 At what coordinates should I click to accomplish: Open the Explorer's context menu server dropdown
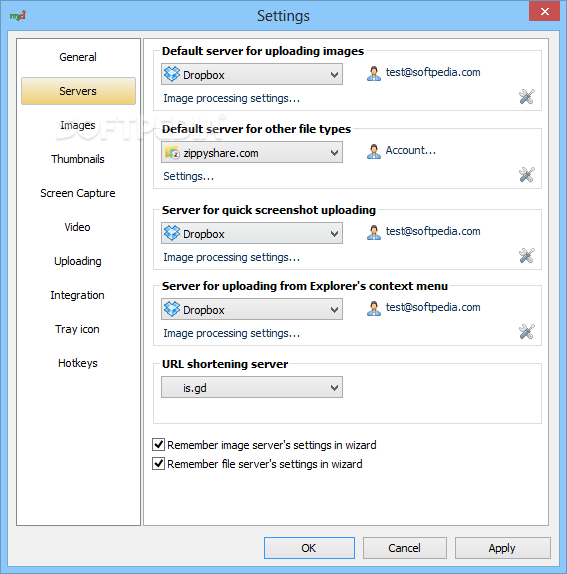click(x=252, y=309)
